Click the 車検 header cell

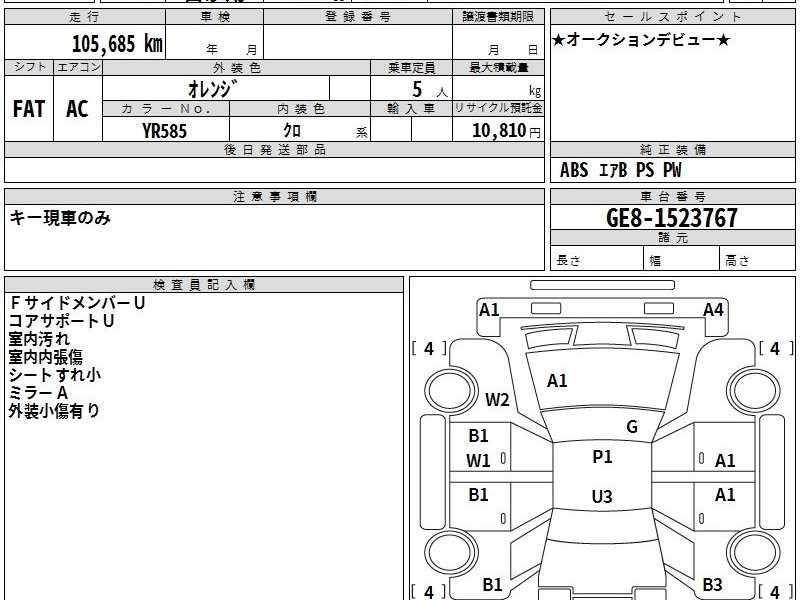pyautogui.click(x=215, y=17)
